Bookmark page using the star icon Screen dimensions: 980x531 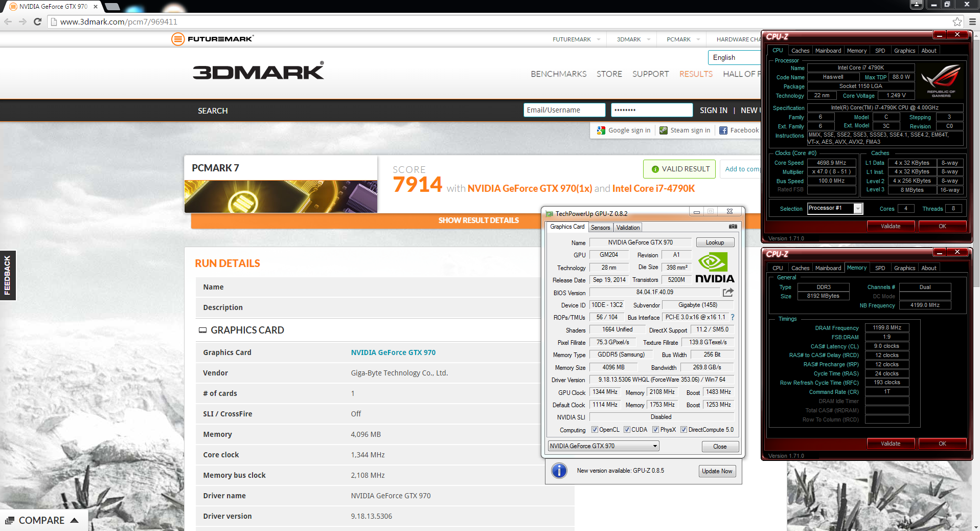coord(957,21)
